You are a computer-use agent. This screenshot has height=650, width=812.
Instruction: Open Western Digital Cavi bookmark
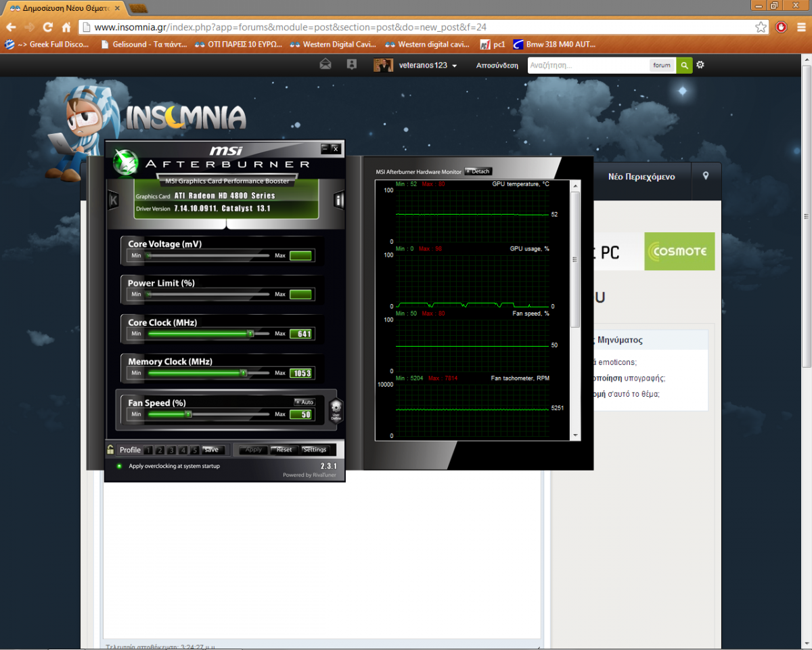pyautogui.click(x=334, y=45)
